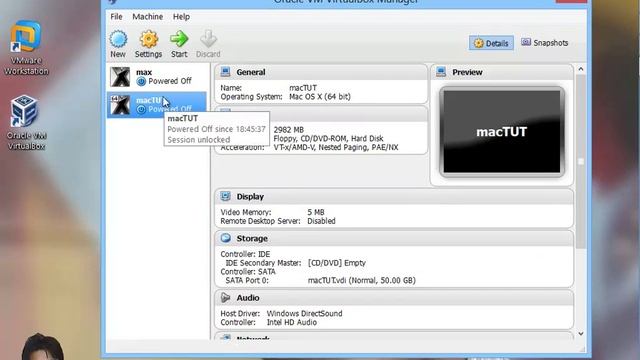Click the Display section header
This screenshot has height=360, width=640.
click(394, 197)
